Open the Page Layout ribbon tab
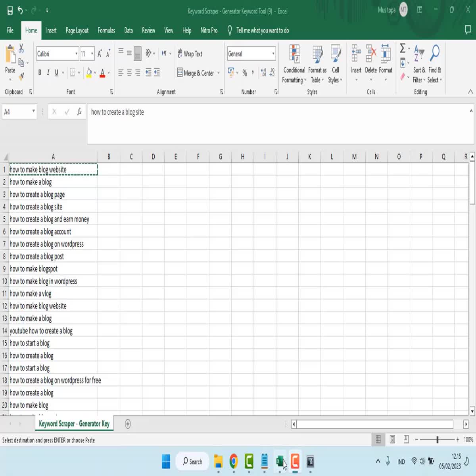 (x=77, y=30)
